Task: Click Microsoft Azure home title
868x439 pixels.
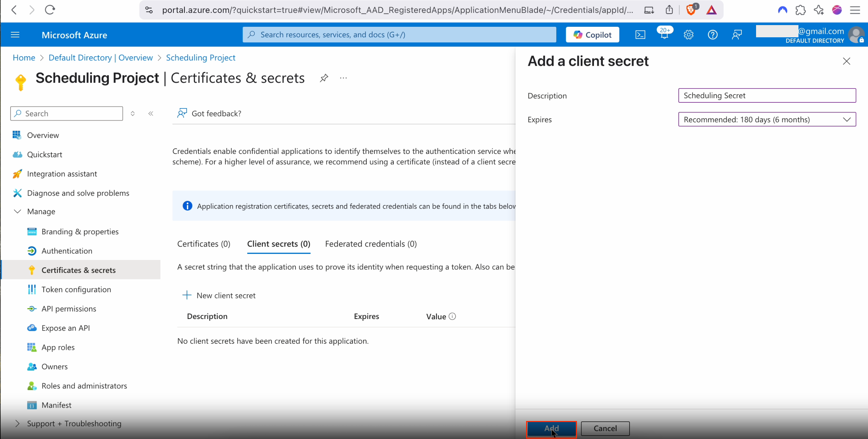Action: [74, 35]
